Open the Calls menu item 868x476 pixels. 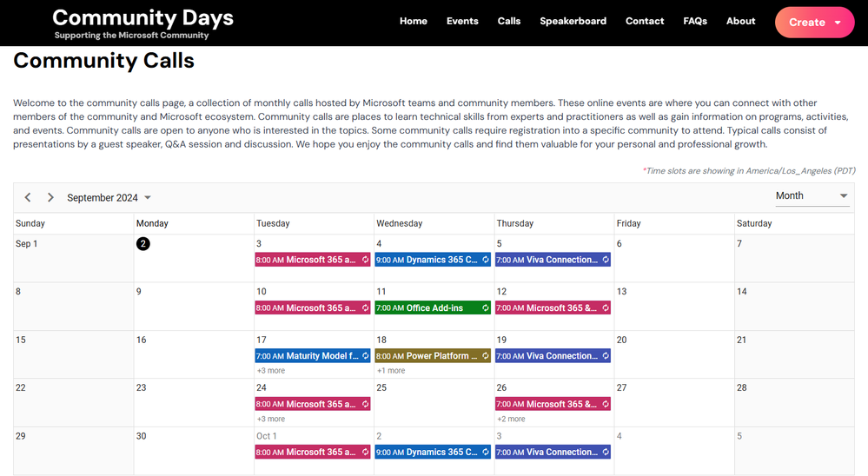tap(509, 21)
